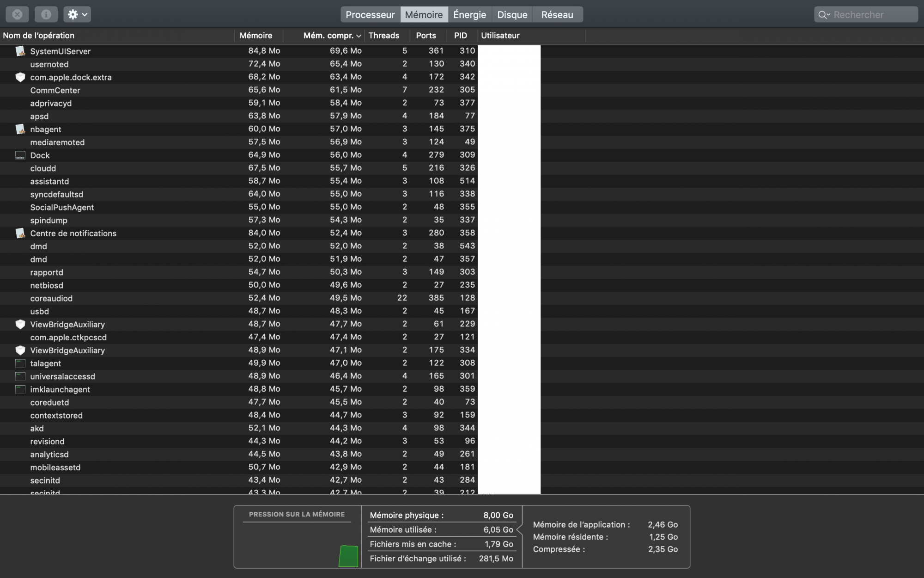
Task: Click the stop process X icon
Action: (17, 14)
